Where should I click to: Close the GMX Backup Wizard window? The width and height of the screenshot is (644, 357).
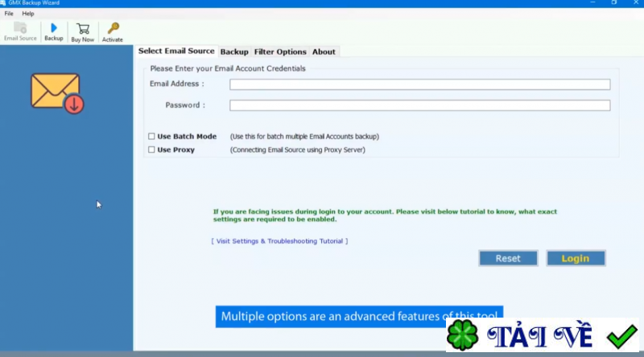pos(636,3)
